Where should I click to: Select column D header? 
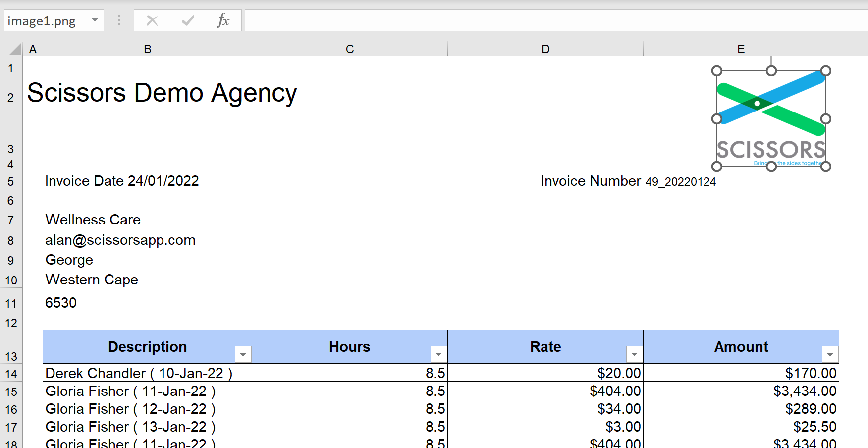point(545,49)
